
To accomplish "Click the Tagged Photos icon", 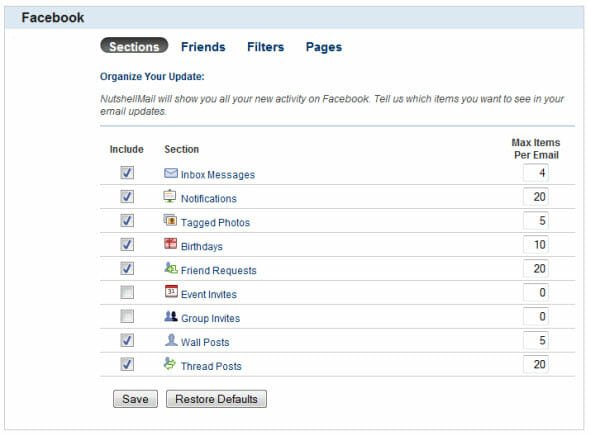I will point(170,220).
